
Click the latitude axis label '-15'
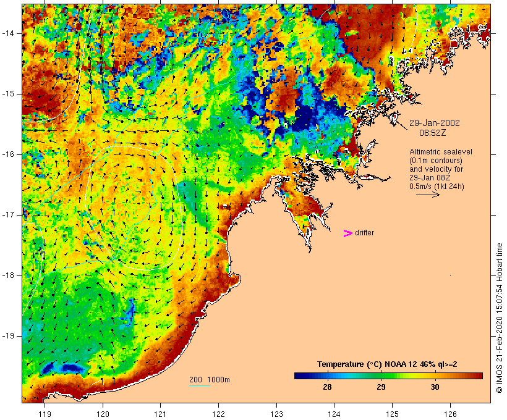[x=8, y=94]
